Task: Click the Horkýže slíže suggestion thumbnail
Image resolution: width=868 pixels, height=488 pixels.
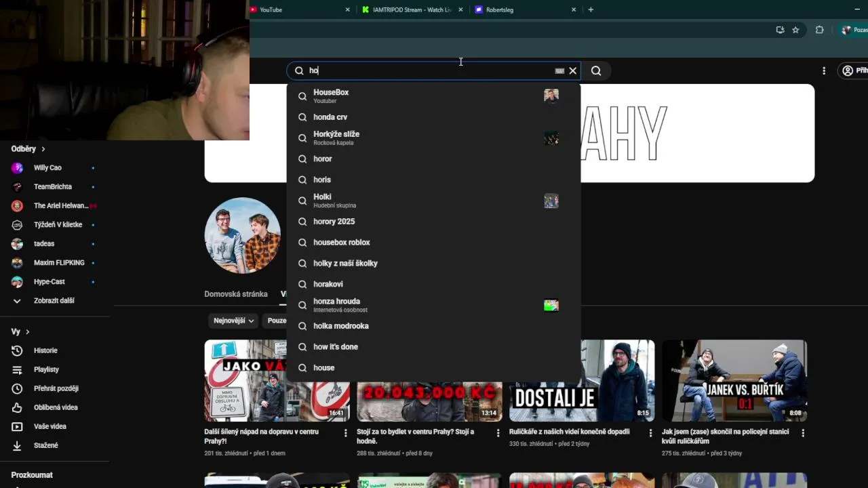Action: pyautogui.click(x=551, y=138)
